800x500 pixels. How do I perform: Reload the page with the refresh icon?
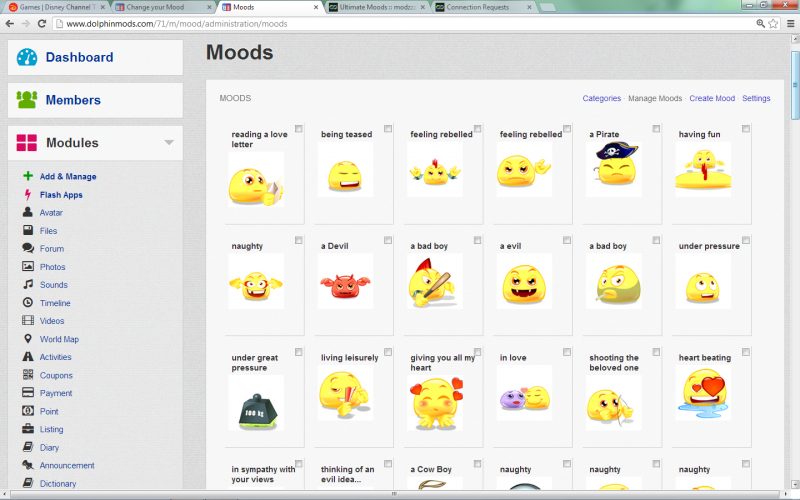(42, 23)
